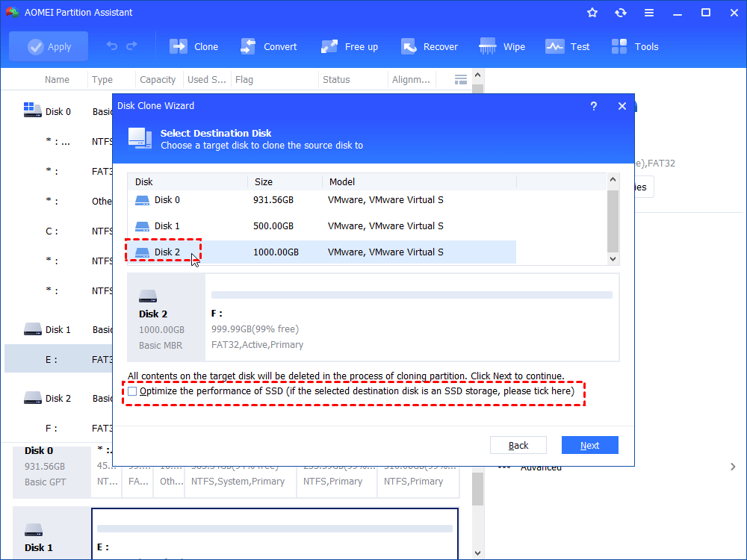
Task: Select the C: partition row
Action: [x=58, y=231]
